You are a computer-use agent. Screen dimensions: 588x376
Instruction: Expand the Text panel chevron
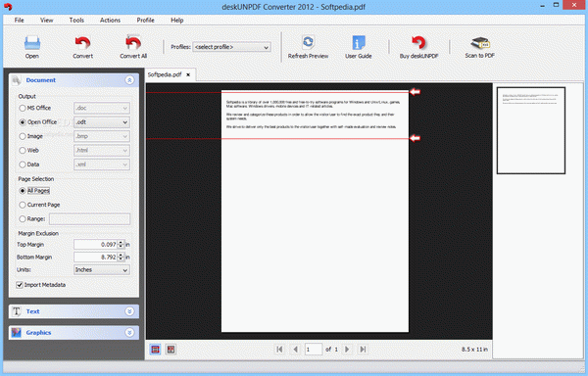point(129,311)
